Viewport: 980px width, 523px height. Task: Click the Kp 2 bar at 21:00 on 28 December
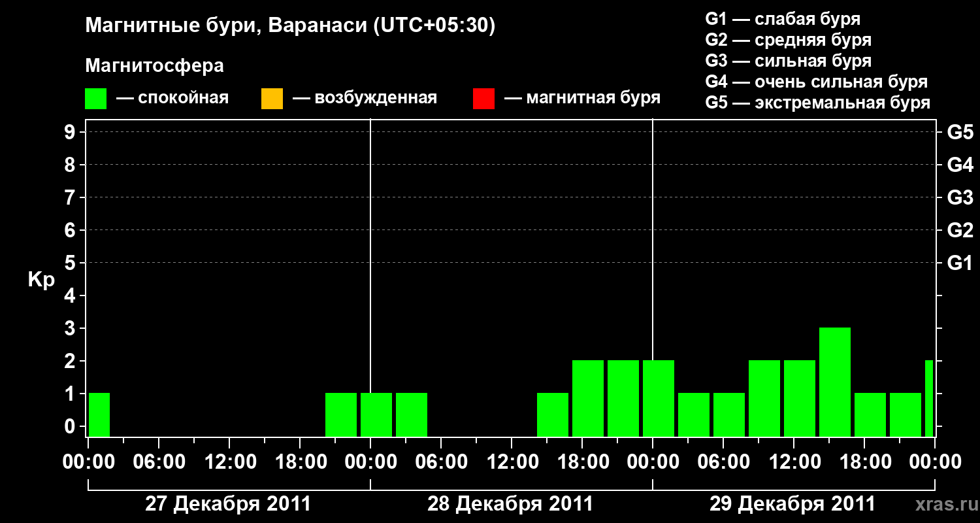pos(623,398)
